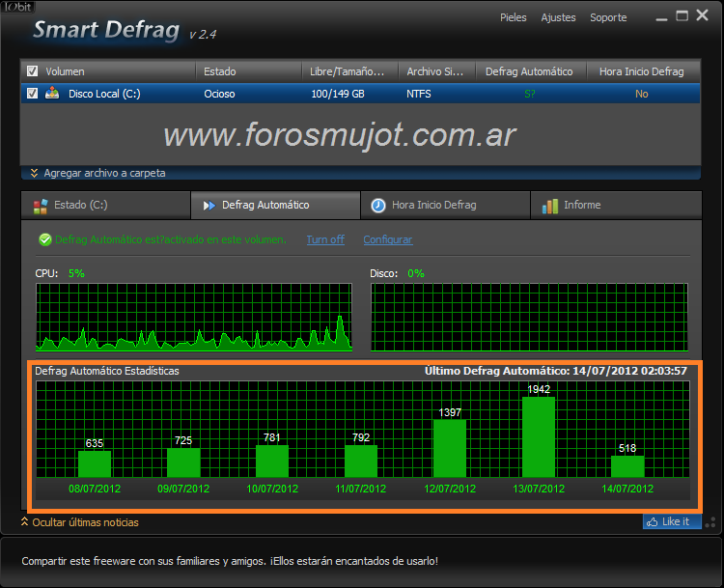Click the Libre/Tamaño column header
This screenshot has height=588, width=724.
tap(347, 71)
